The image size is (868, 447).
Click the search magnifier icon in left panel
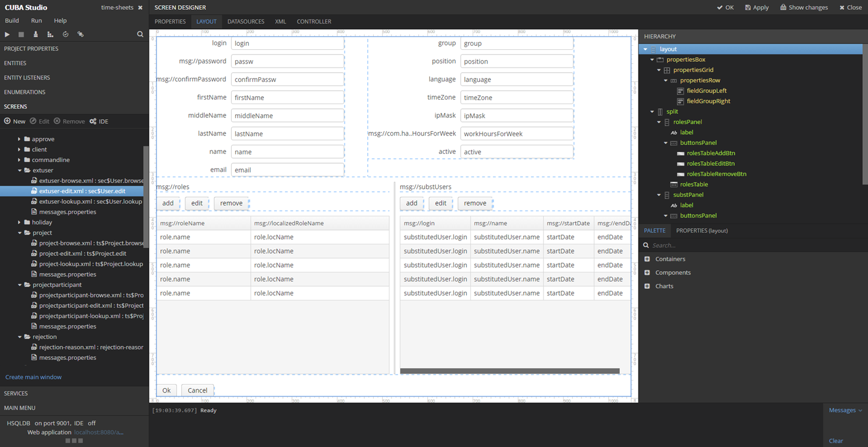(140, 34)
